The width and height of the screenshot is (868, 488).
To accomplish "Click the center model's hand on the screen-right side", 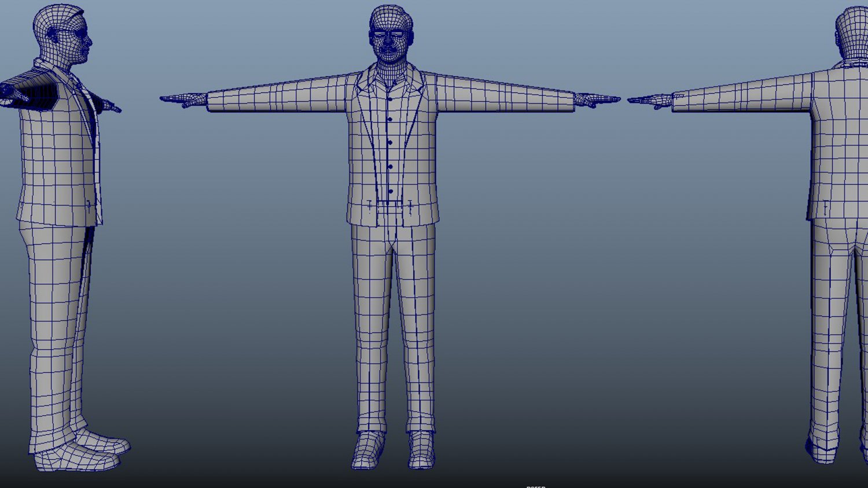I will (596, 101).
